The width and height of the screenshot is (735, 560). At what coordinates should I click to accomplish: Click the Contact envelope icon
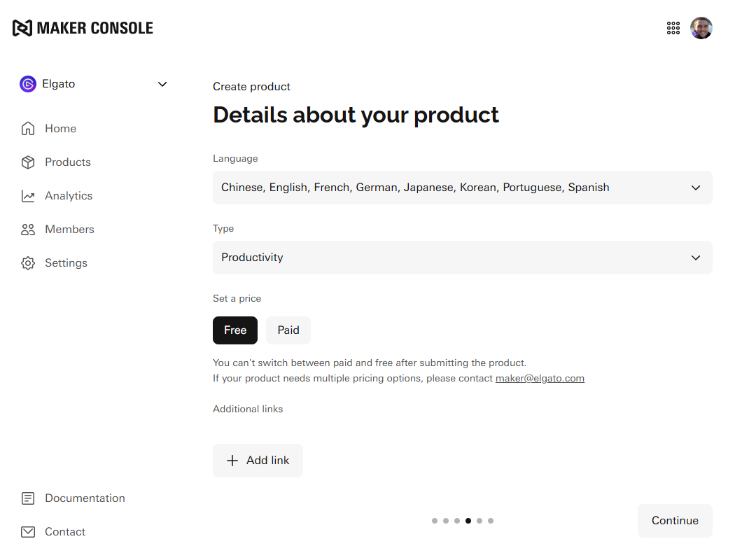click(28, 532)
